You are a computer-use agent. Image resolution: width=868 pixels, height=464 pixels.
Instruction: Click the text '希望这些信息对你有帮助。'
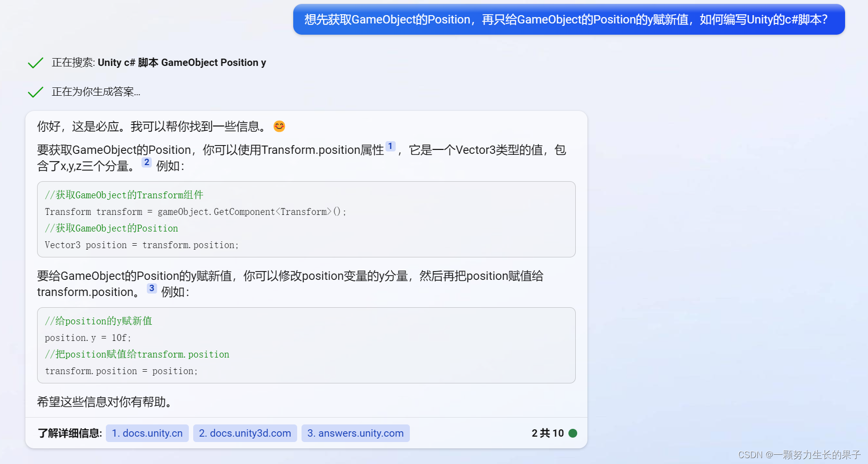tap(104, 402)
